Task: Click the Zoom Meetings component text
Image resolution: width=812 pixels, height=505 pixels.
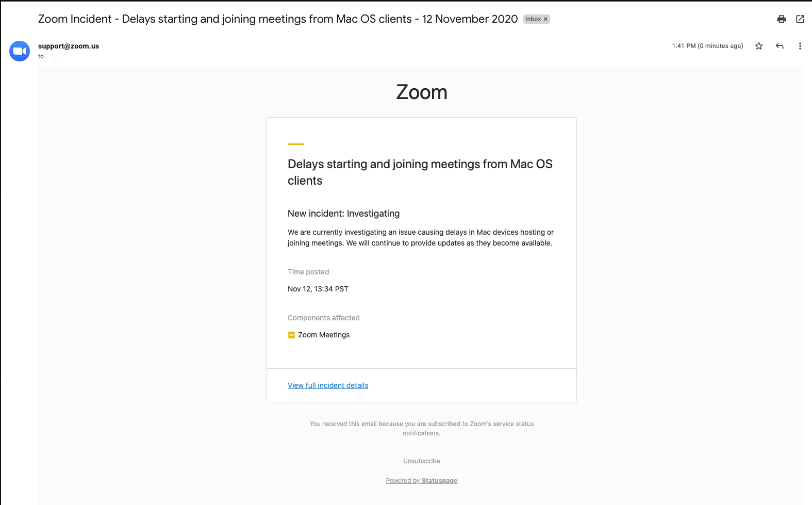Action: pos(324,335)
